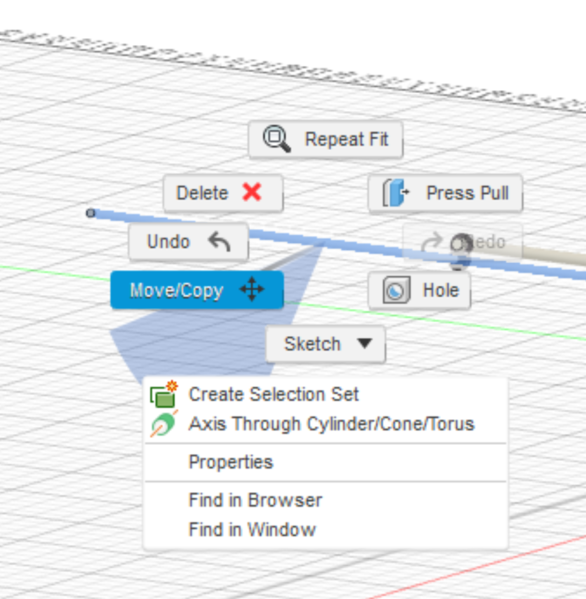
Task: Choose the Move/Copy four-arrow icon
Action: click(251, 289)
